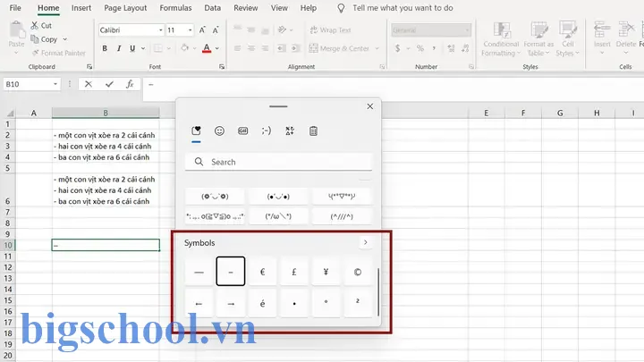Insert the bullet dot symbol
644x362 pixels.
click(x=294, y=303)
